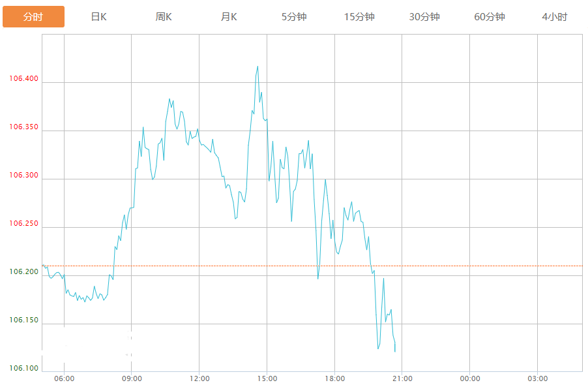Screen dimensions: 588x385
Task: Switch to the 日K tab
Action: 98,17
